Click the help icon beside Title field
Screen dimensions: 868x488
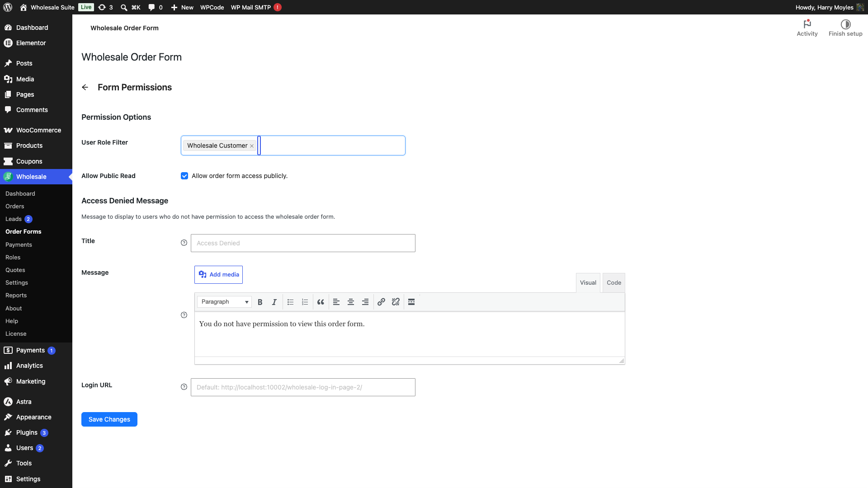(184, 243)
